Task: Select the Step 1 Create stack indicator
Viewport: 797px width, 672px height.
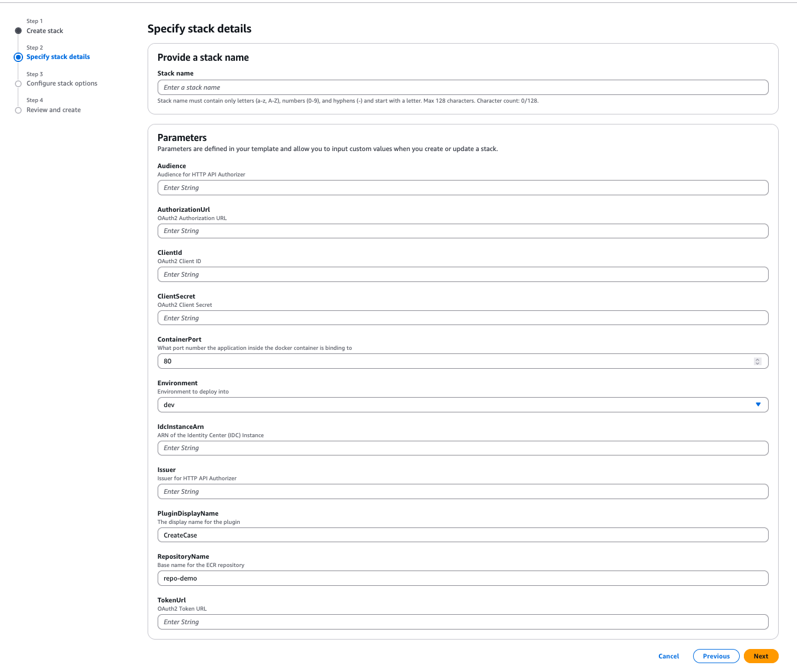Action: pyautogui.click(x=18, y=31)
